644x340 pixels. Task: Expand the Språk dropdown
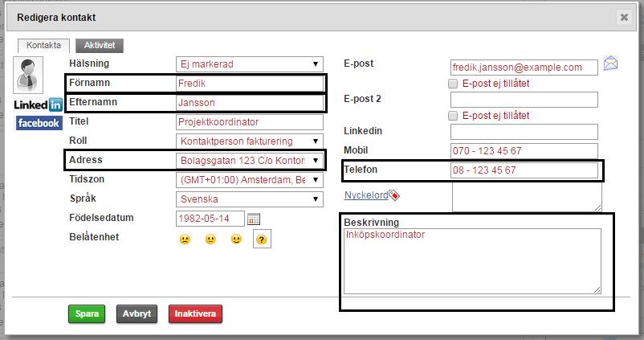click(249, 199)
